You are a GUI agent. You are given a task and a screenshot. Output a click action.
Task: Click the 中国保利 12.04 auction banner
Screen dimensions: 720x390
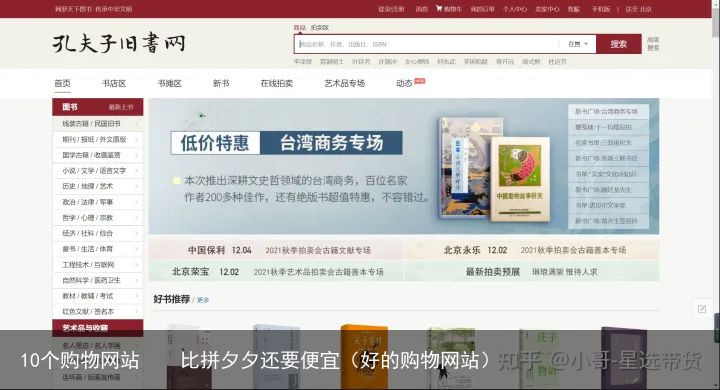(276, 250)
